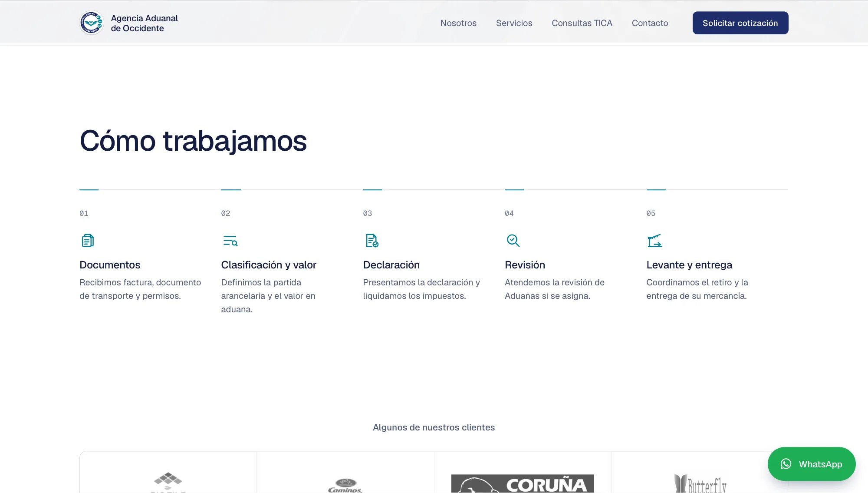Click text 'Coordinamos el retiro y la entrega'
Image resolution: width=868 pixels, height=493 pixels.
697,289
